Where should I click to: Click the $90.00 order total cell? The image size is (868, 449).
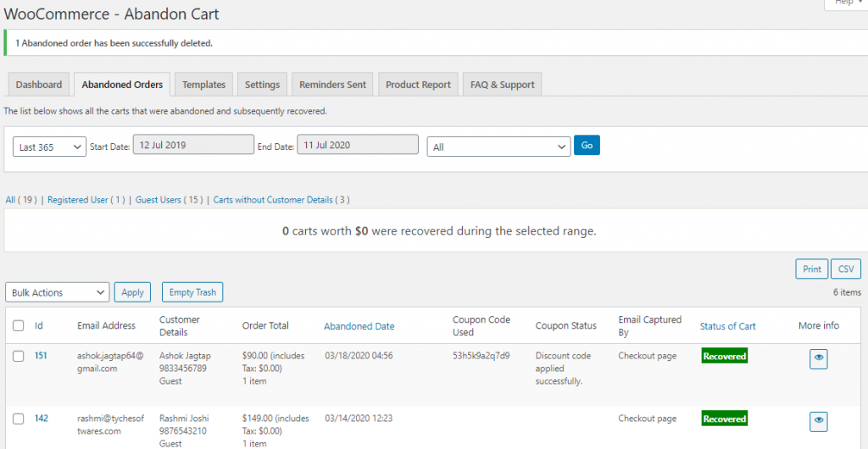coord(274,369)
